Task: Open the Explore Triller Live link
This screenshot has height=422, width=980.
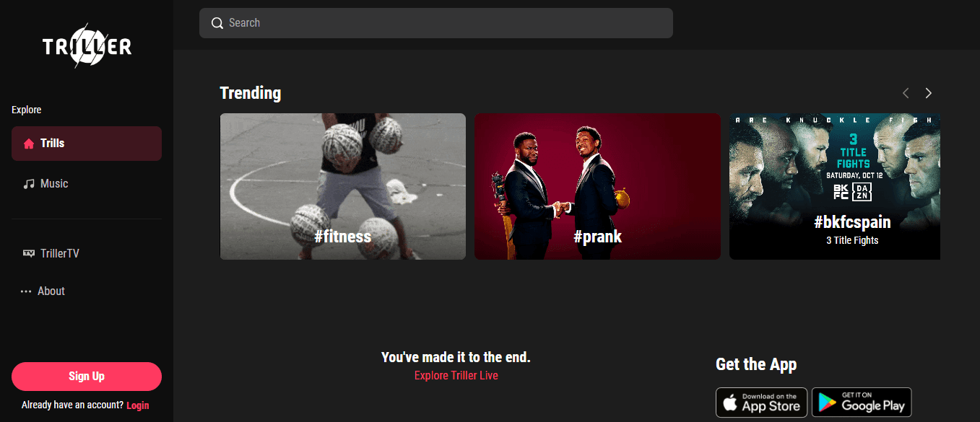Action: point(456,375)
